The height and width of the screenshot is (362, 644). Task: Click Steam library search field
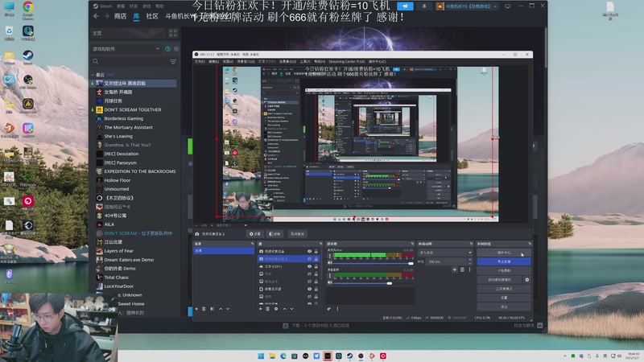click(x=130, y=62)
